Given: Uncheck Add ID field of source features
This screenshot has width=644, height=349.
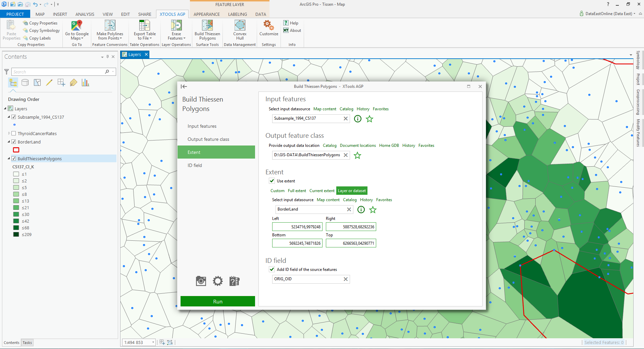Looking at the screenshot, I should (x=272, y=269).
